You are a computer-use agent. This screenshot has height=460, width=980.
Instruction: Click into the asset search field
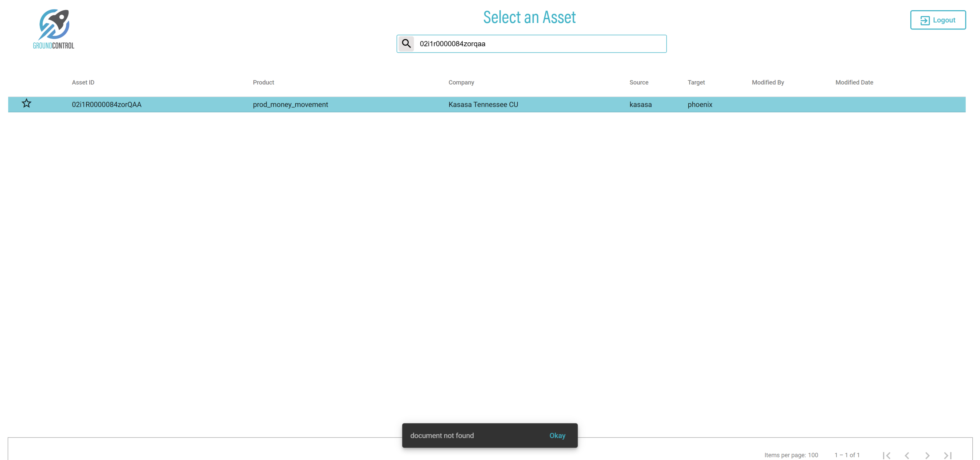(540, 44)
